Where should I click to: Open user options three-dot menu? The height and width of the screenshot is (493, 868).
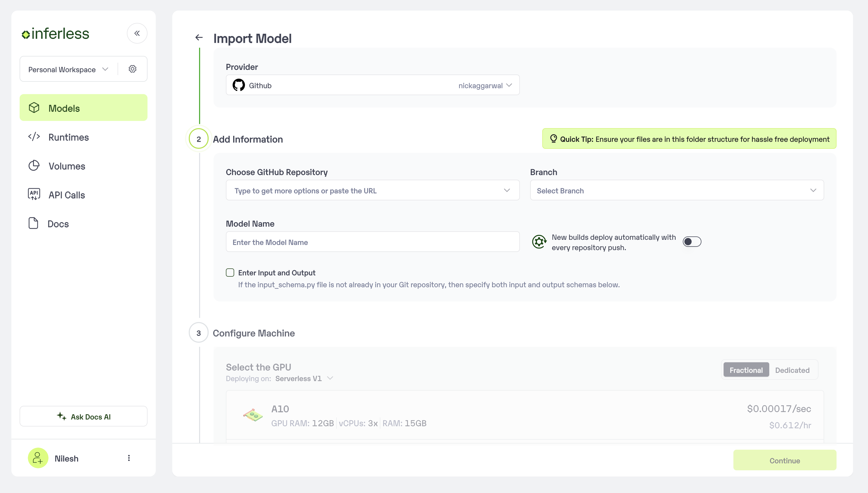point(129,458)
